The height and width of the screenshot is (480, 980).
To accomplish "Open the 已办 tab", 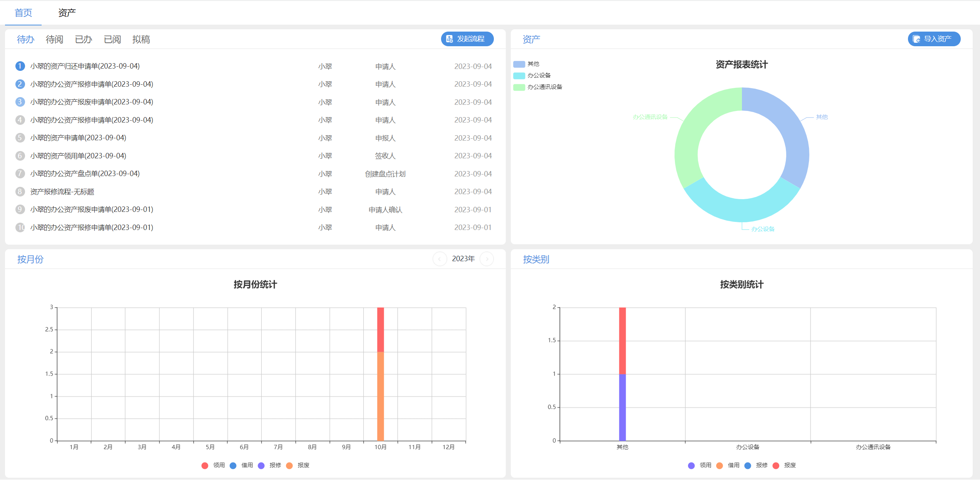I will tap(83, 39).
